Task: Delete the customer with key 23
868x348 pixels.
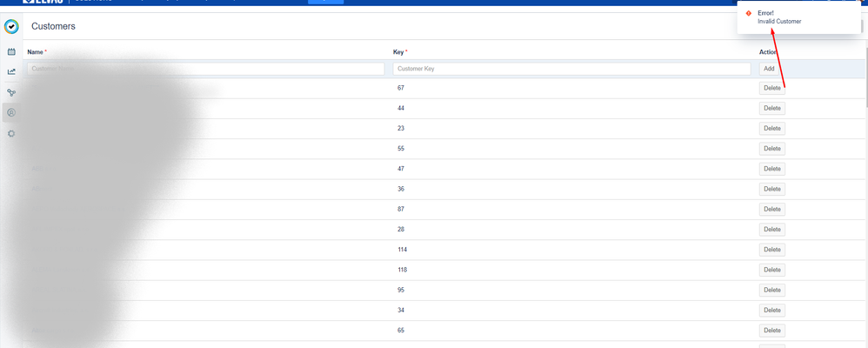Action: pos(771,129)
